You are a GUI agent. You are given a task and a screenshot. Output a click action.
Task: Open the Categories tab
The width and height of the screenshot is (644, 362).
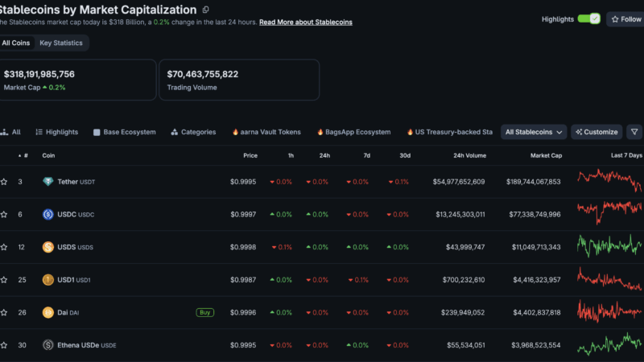click(193, 132)
